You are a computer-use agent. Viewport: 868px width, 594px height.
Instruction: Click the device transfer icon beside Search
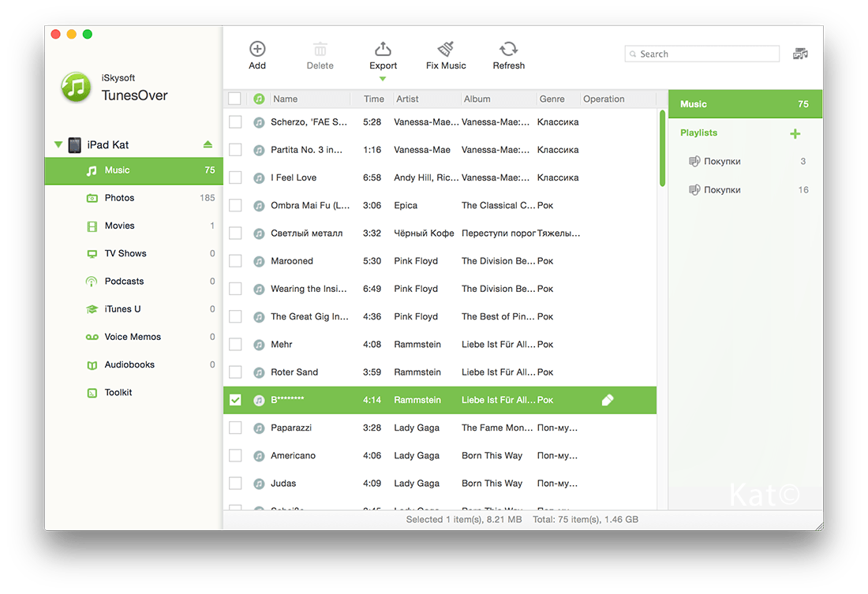click(800, 54)
